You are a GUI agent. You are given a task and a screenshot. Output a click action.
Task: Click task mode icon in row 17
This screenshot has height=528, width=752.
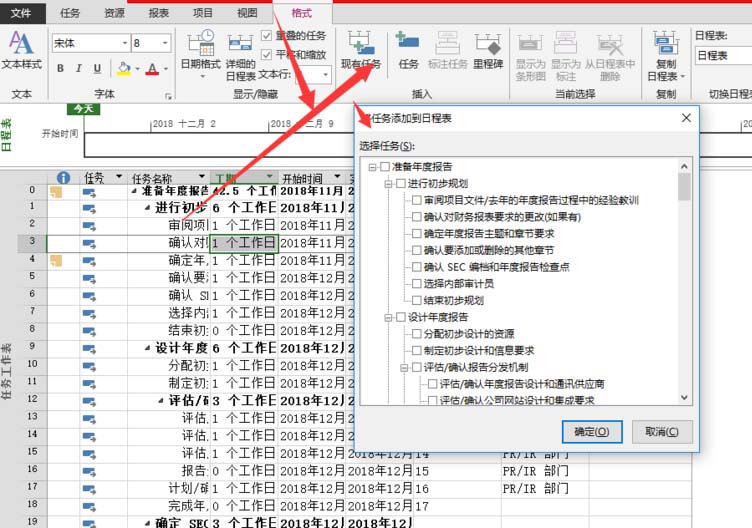tap(89, 489)
